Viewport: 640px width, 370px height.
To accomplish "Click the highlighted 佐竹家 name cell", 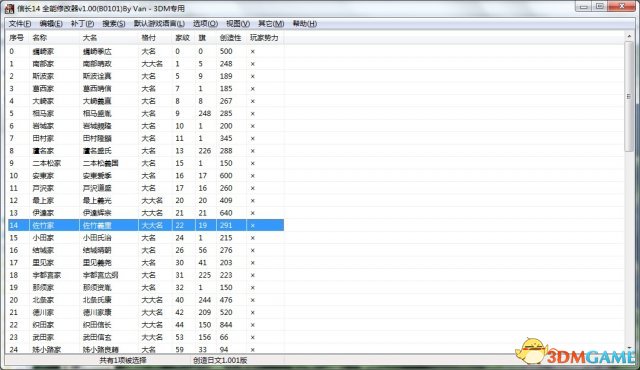I will tap(43, 225).
